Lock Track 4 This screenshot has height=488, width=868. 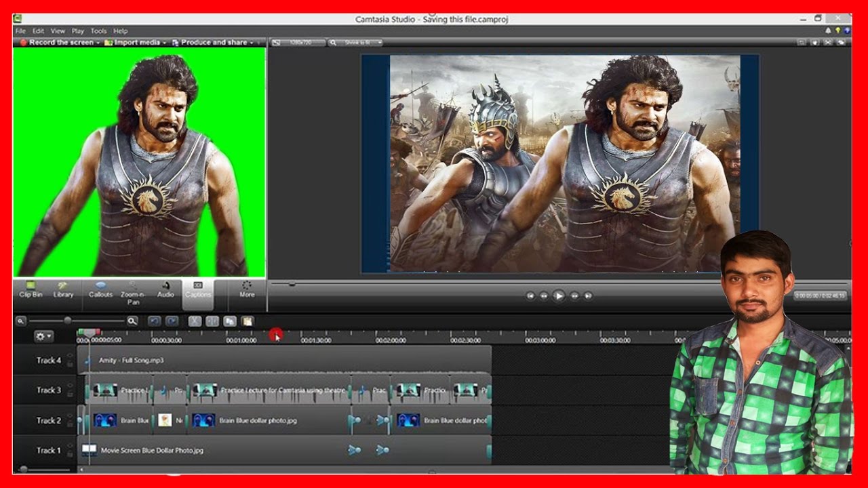point(69,365)
